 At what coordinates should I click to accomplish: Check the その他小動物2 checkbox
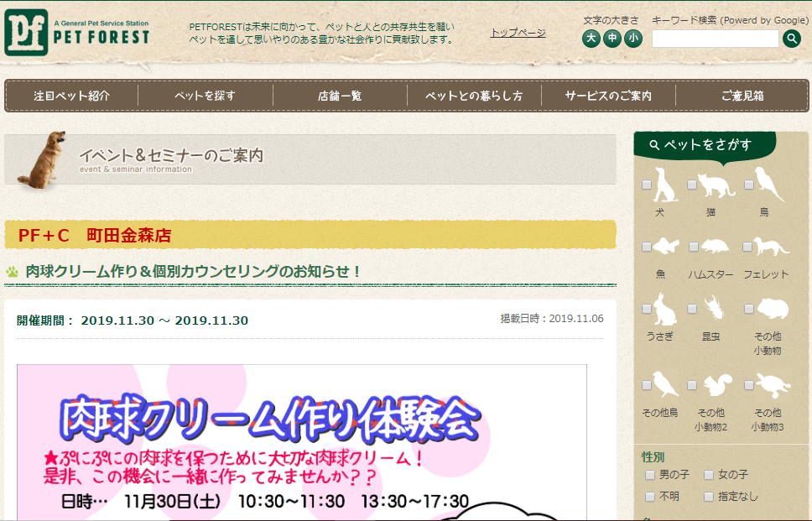click(x=692, y=385)
